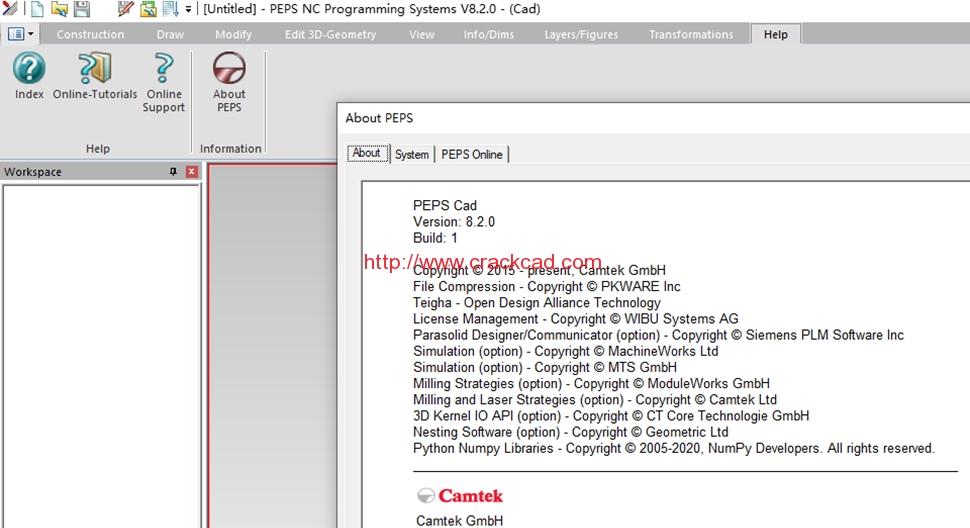The height and width of the screenshot is (528, 970).
Task: Click the 'Build: 1' text
Action: point(436,238)
